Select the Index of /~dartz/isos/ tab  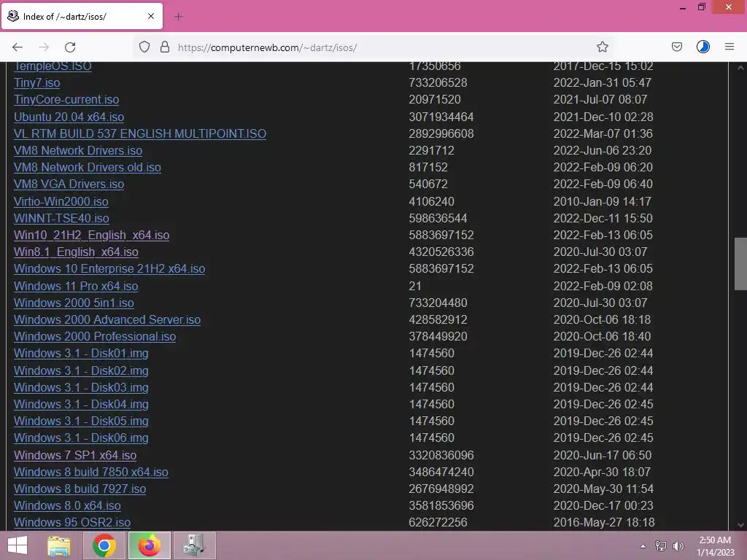pos(82,16)
